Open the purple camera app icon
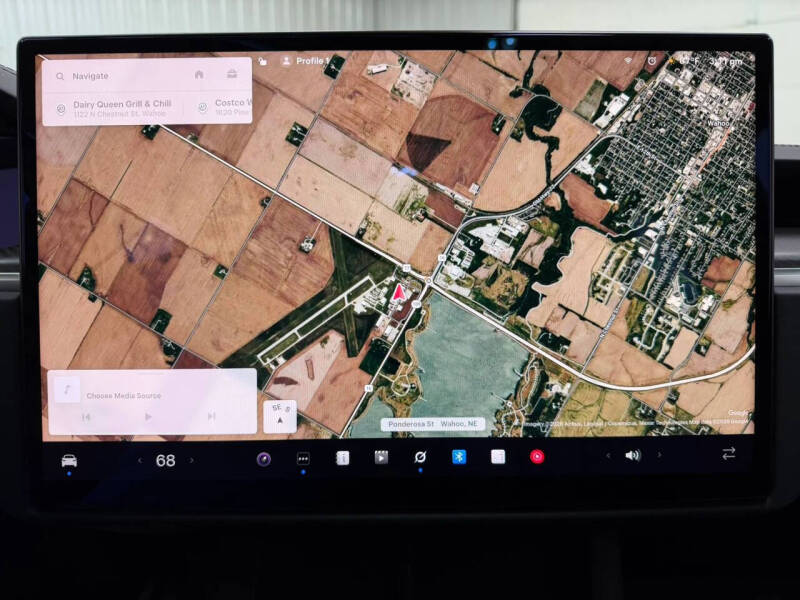Screen dimensions: 800x600 pyautogui.click(x=264, y=459)
